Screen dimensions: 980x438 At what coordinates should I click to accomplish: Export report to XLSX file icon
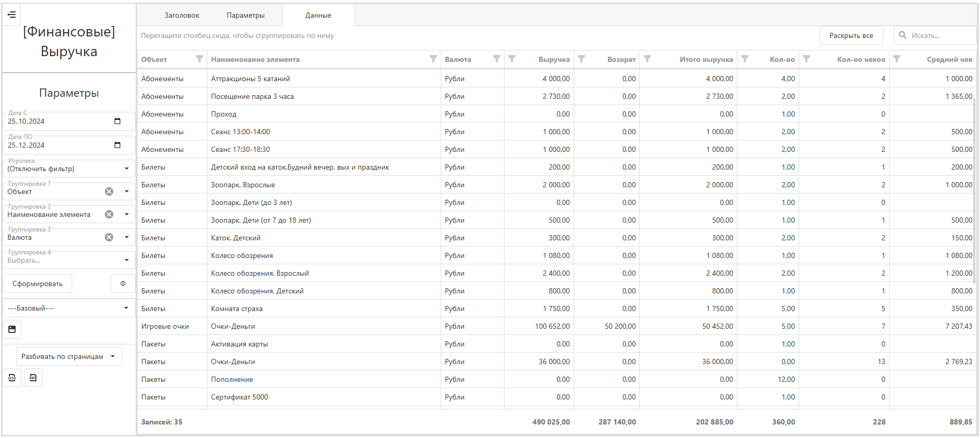[x=12, y=378]
